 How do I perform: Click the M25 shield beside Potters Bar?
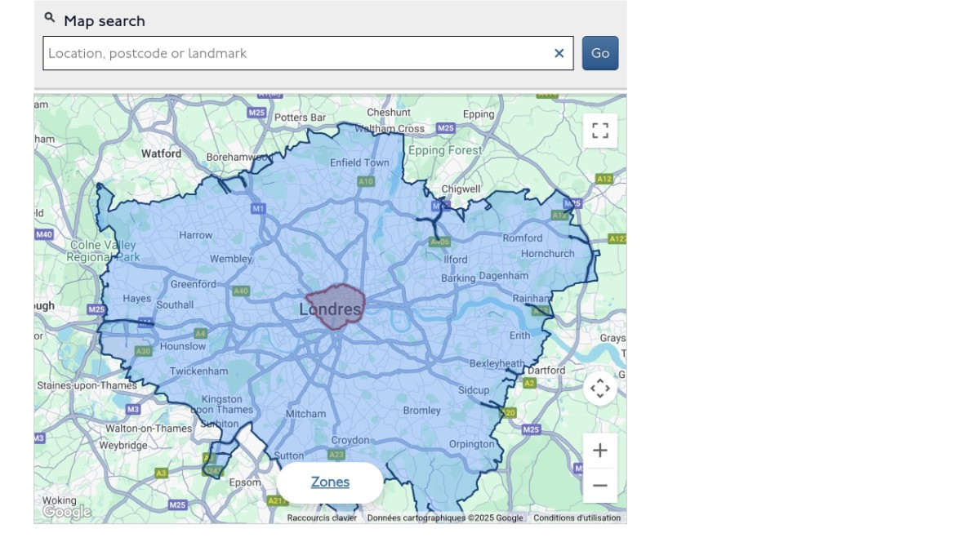256,113
